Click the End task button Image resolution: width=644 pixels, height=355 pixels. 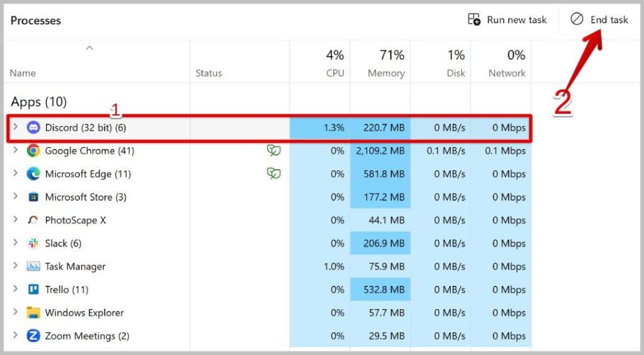tap(599, 19)
